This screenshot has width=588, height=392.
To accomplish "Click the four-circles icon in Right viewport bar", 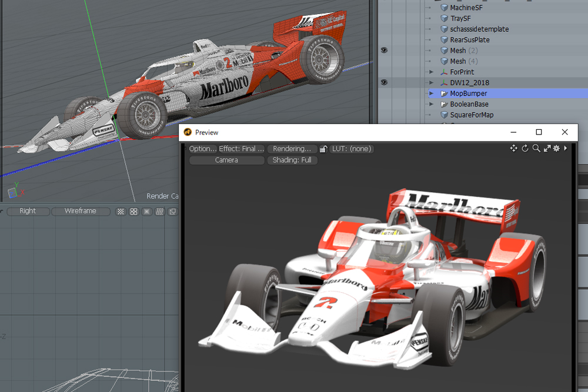I will [x=133, y=212].
